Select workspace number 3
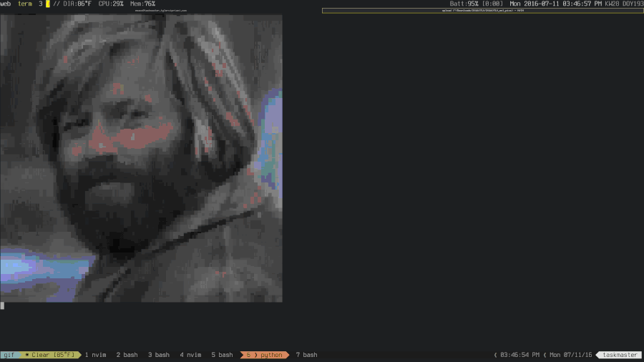The width and height of the screenshot is (644, 362). 41,4
